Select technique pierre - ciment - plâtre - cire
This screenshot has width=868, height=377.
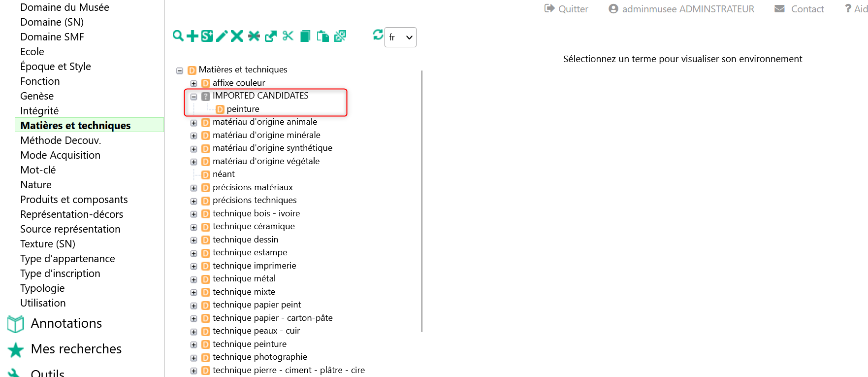[289, 370]
